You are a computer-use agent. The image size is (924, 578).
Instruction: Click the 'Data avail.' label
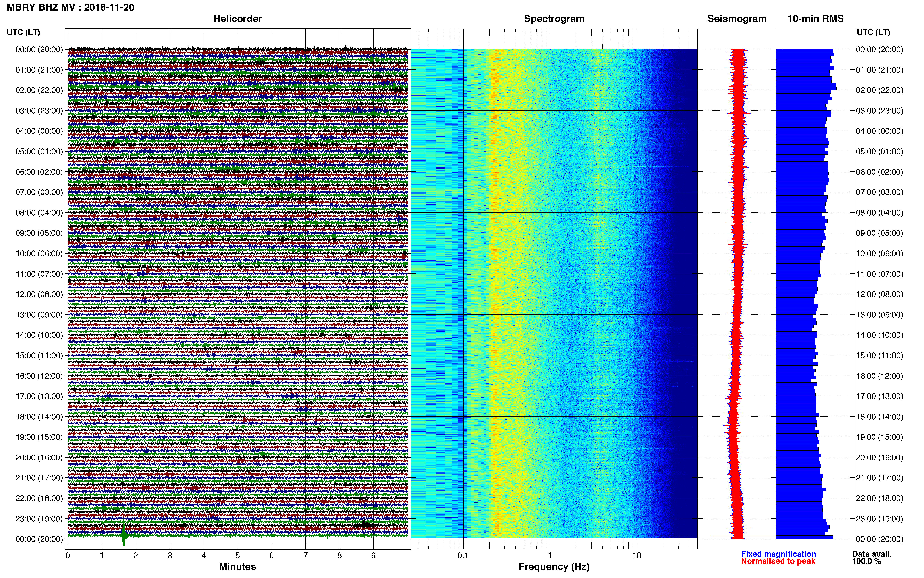click(872, 554)
